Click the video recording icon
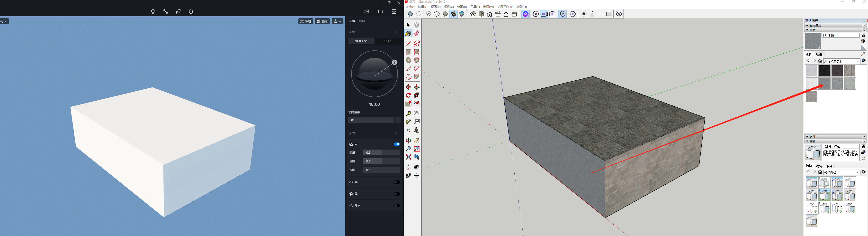Screen dimensions: 868x236 click(380, 12)
